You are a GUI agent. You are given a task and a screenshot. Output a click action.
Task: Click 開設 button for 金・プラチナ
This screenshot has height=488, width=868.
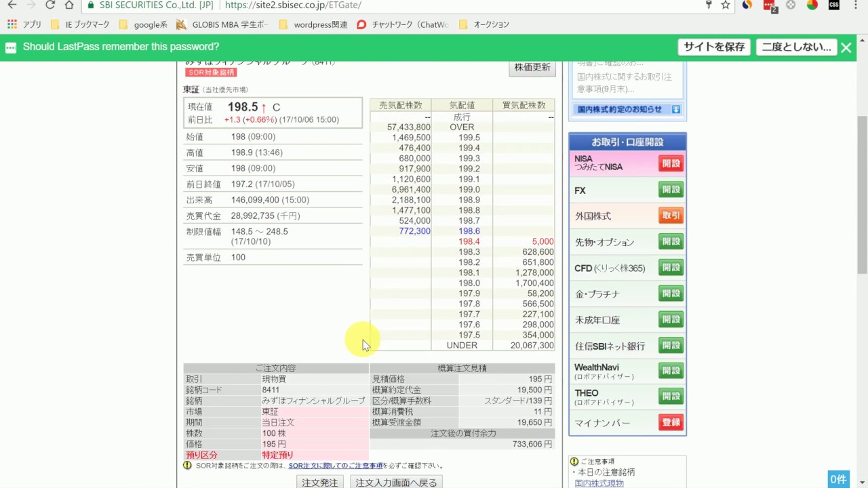pos(671,293)
